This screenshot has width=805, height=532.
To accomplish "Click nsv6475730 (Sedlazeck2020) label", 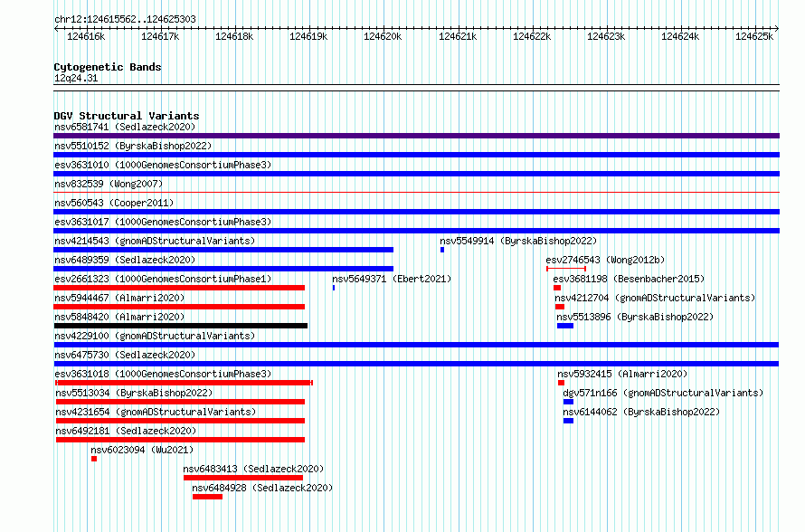I will pos(125,355).
